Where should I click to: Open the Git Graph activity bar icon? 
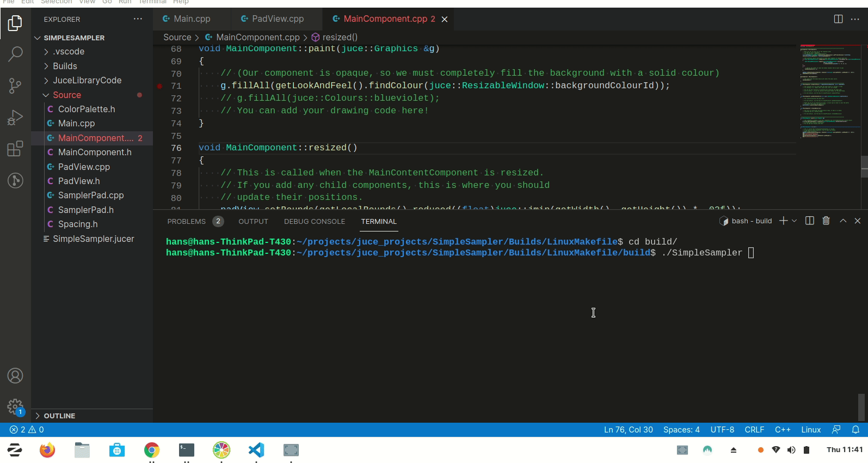[x=15, y=180]
